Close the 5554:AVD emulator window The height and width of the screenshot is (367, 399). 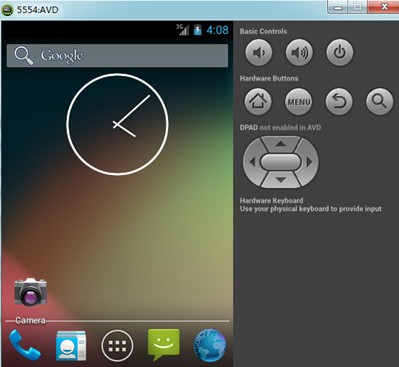(384, 7)
